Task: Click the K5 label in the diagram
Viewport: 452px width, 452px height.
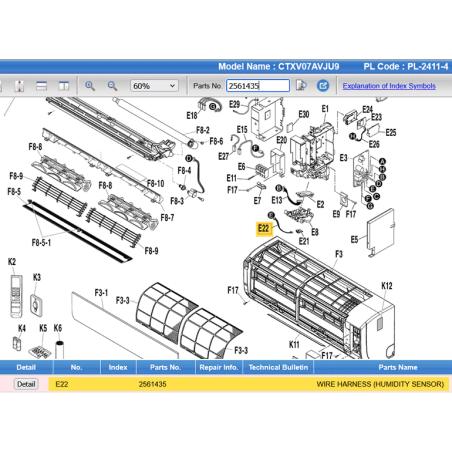Action: 43,328
